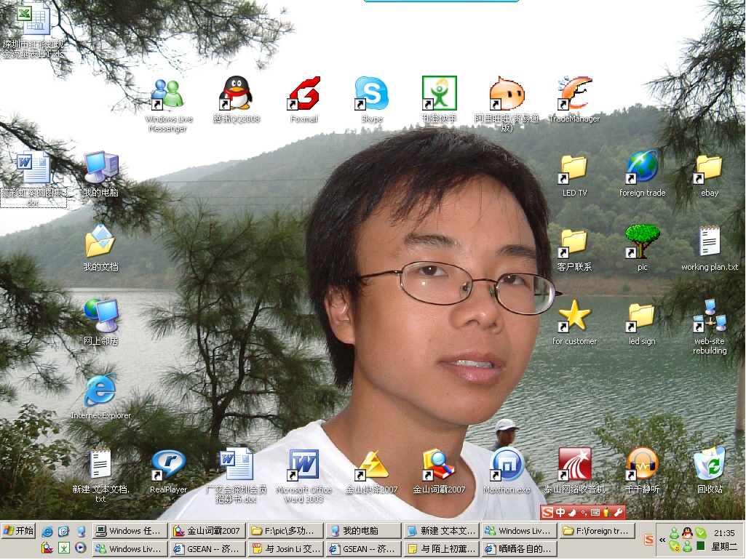
Task: Click Sogou S logo on red IME bar
Action: [548, 513]
